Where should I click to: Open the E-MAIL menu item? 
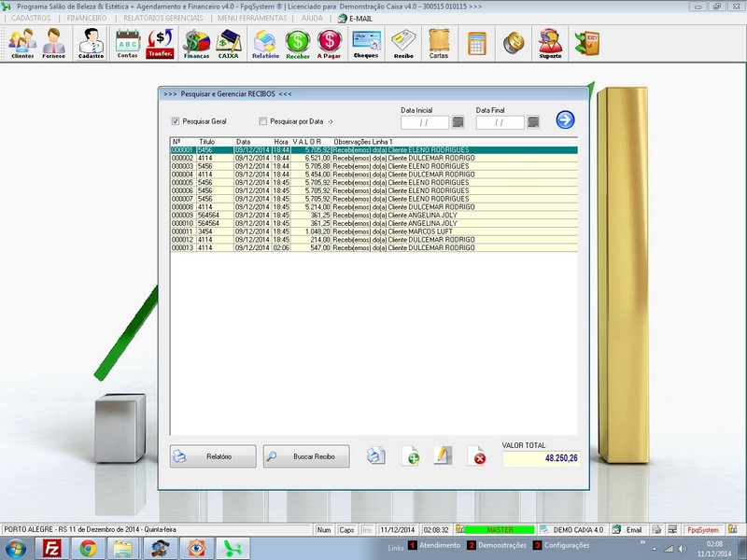tap(355, 19)
